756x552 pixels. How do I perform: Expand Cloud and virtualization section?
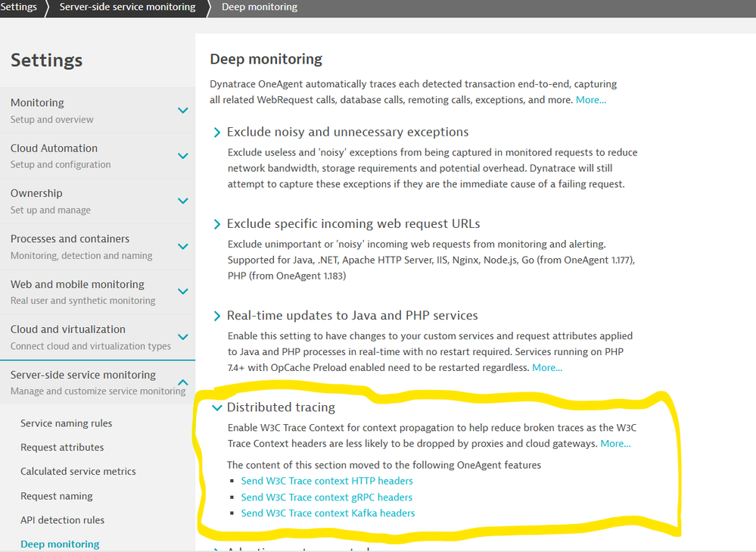click(x=182, y=337)
